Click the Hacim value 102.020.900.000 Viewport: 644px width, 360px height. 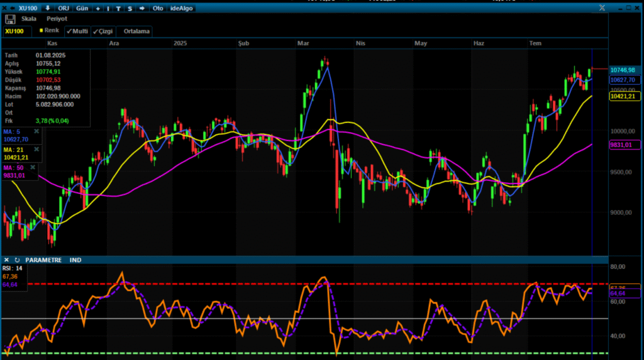point(58,96)
